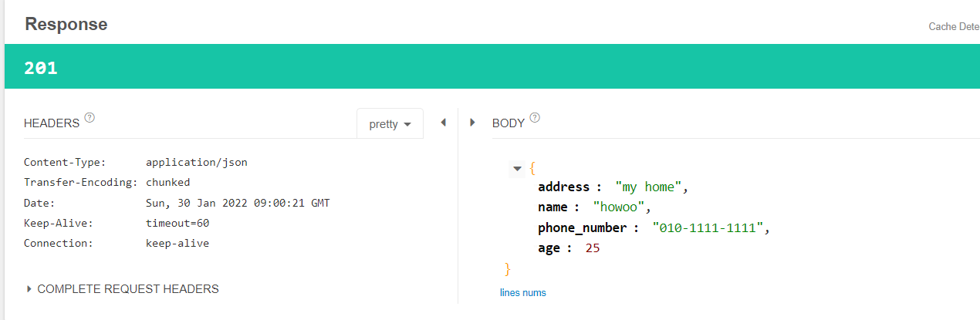This screenshot has height=320, width=980.
Task: Collapse the JSON root object triangle
Action: click(517, 168)
